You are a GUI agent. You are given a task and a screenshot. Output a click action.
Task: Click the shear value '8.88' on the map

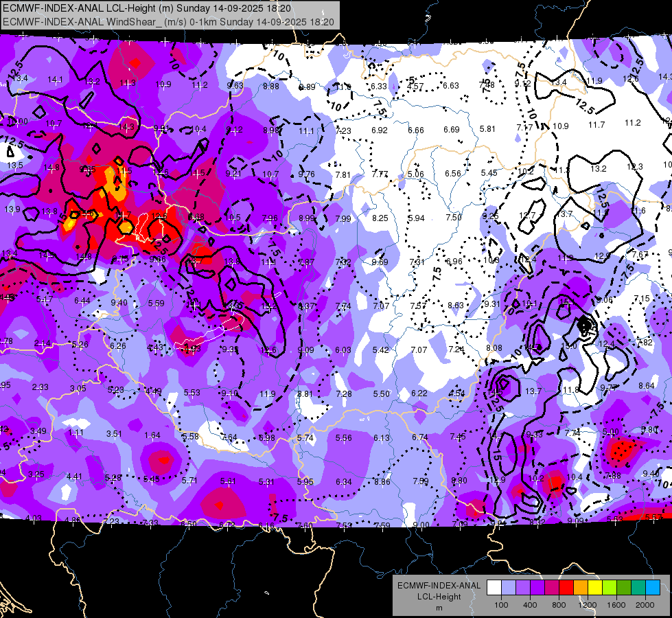tap(271, 87)
